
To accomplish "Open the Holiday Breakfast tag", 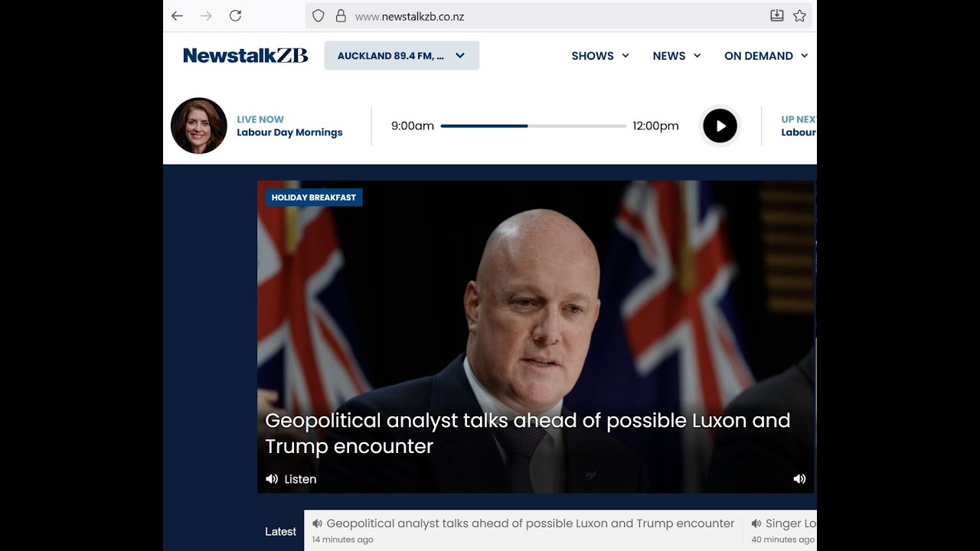I will [x=314, y=197].
